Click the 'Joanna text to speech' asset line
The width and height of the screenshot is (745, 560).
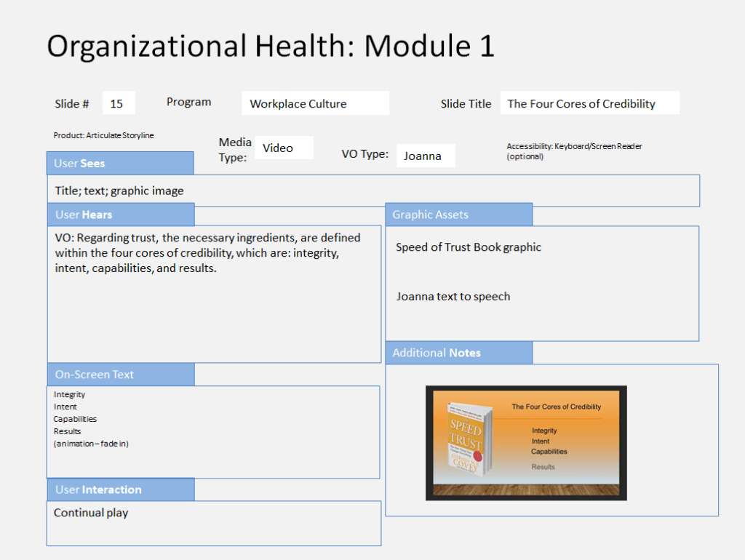tap(453, 297)
